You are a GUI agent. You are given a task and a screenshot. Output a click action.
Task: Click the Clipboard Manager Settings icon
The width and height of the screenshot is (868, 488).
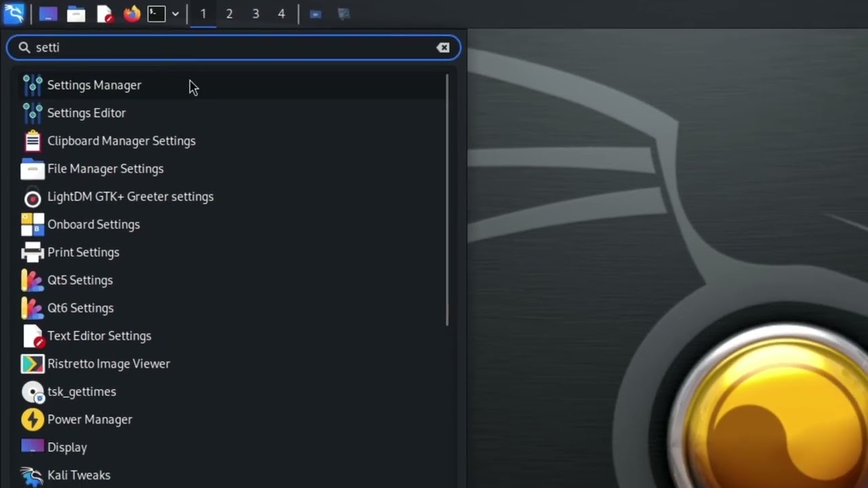33,140
